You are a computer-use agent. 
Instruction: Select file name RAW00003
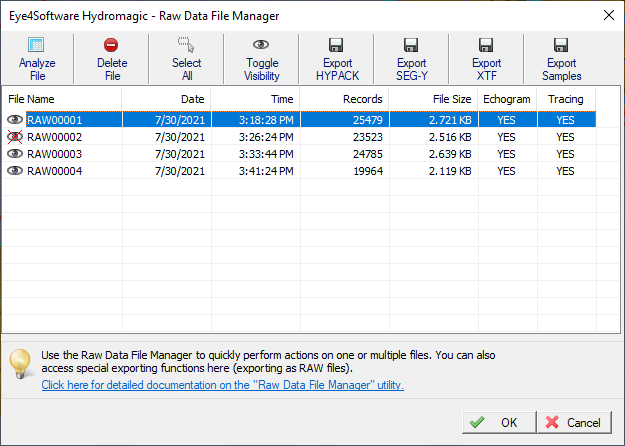pos(55,154)
